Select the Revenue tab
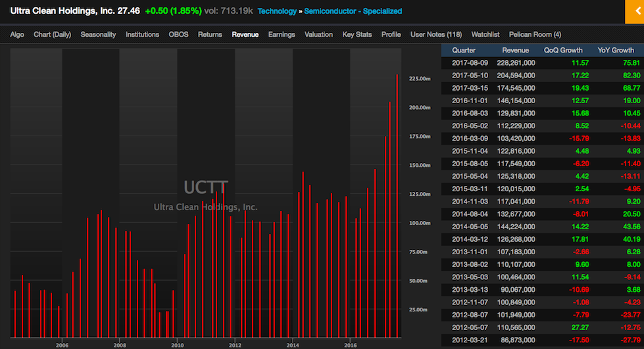Screen dimensions: 644x349 245,34
